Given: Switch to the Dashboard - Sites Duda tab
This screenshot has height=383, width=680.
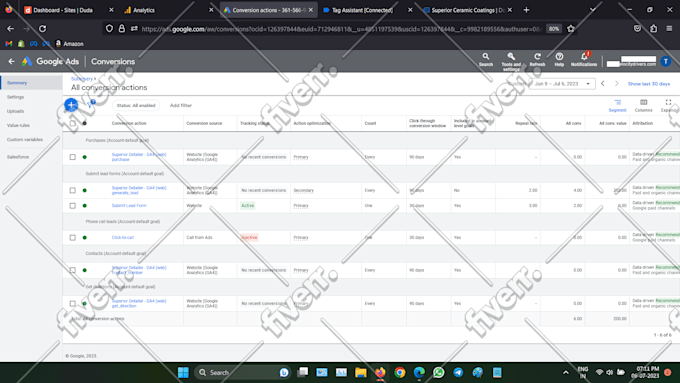Looking at the screenshot, I should 63,10.
